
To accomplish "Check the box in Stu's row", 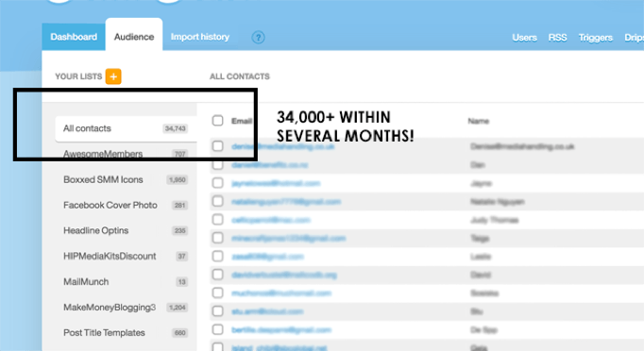I will click(218, 311).
